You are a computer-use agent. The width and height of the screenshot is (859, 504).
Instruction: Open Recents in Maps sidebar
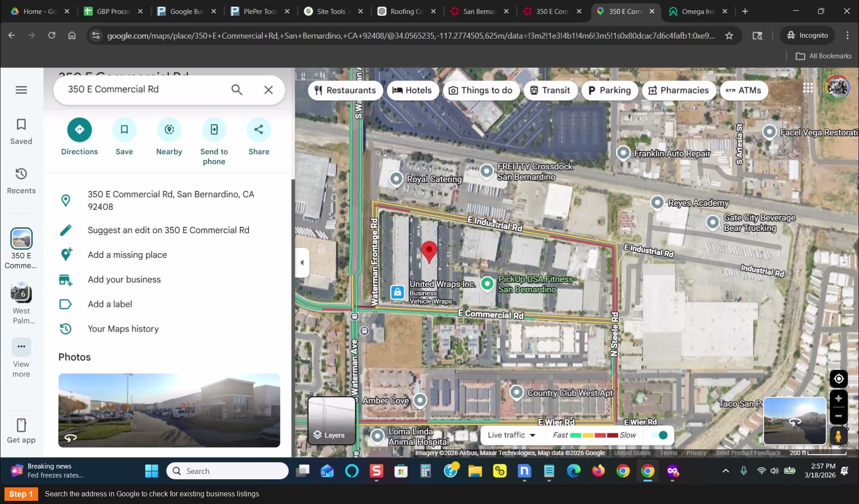click(x=21, y=181)
